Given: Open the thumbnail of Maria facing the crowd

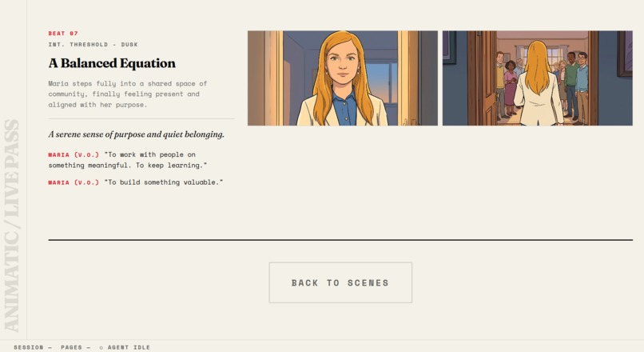Looking at the screenshot, I should click(x=537, y=78).
